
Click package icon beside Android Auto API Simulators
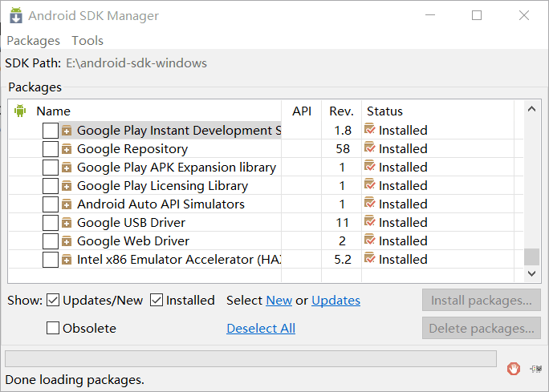(x=67, y=204)
